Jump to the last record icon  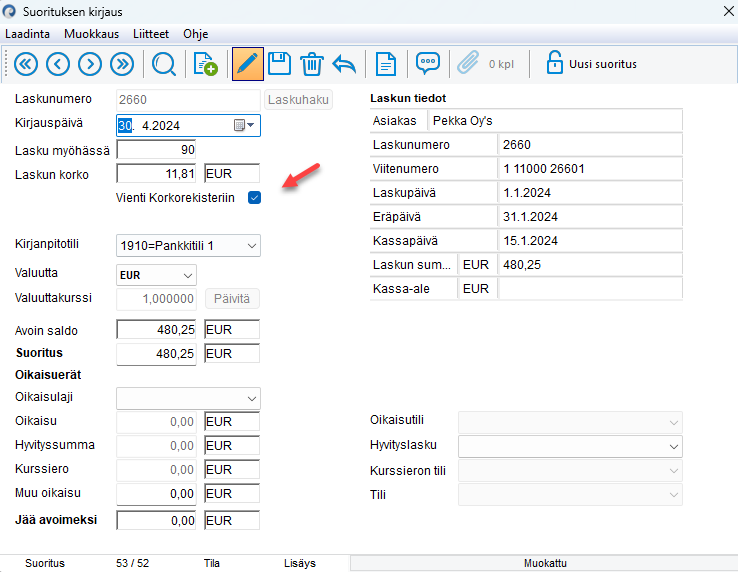122,64
